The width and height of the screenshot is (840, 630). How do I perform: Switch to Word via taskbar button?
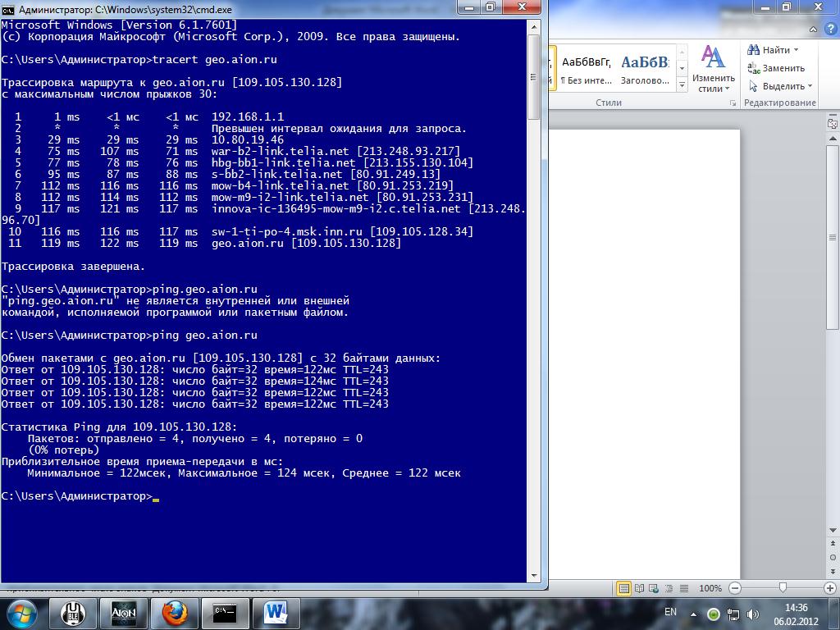pos(276,614)
